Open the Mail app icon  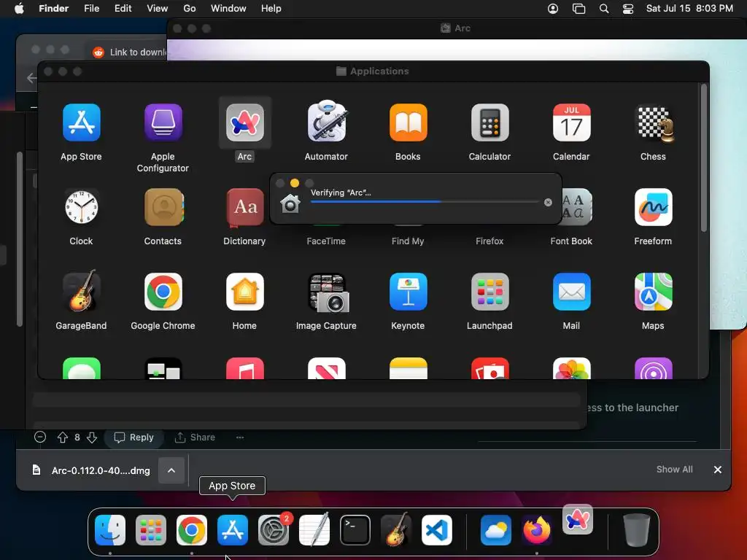[572, 292]
